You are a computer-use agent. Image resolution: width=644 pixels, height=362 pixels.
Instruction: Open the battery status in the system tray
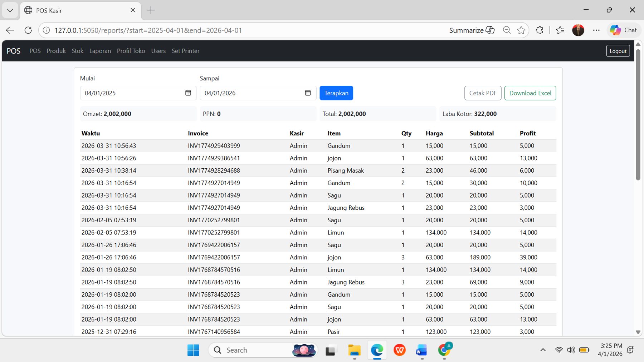(x=584, y=350)
